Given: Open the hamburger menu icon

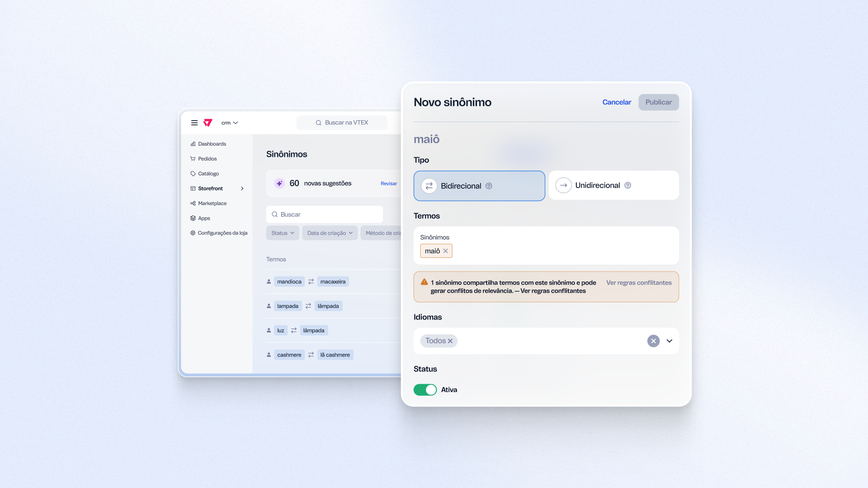Looking at the screenshot, I should click(194, 123).
